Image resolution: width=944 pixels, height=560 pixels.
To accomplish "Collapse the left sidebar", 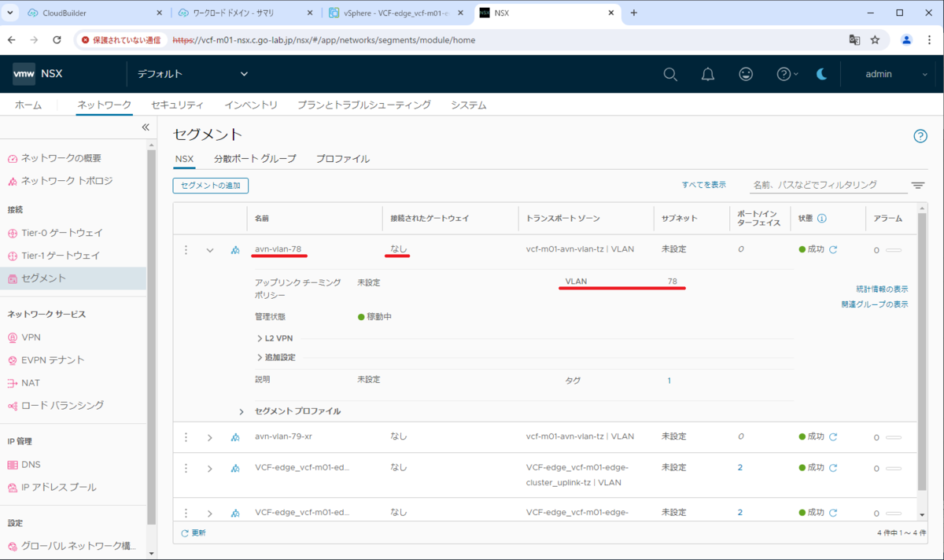I will (x=146, y=127).
